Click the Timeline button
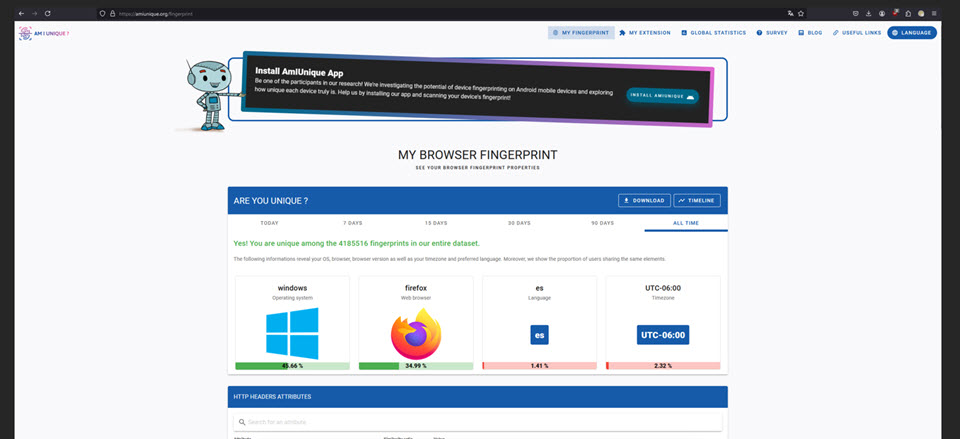Screen dimensions: 960x439 click(x=696, y=200)
